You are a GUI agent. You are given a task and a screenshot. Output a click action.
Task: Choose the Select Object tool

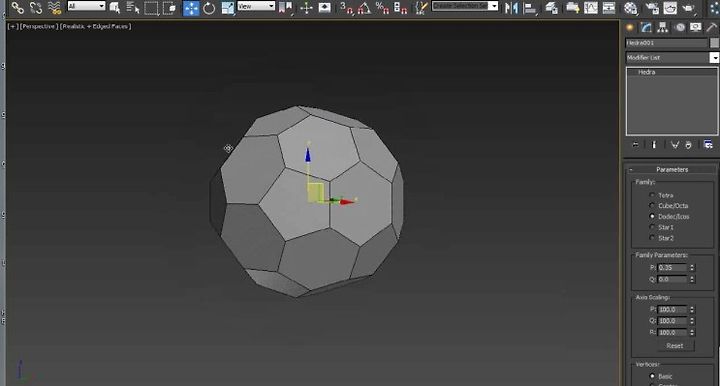(115, 7)
